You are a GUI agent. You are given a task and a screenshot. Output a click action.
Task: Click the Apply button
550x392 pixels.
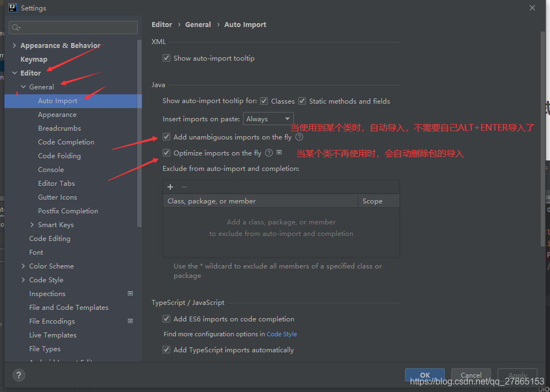pos(517,375)
